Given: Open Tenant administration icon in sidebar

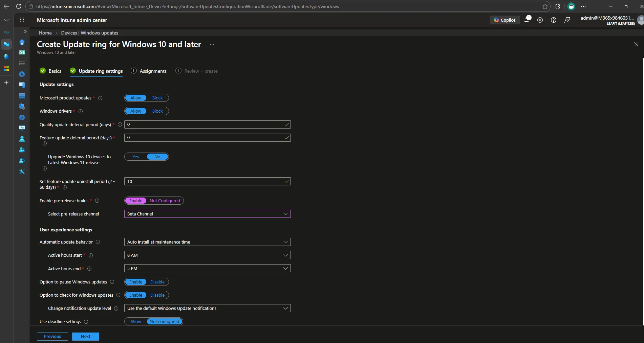Looking at the screenshot, I should [22, 161].
